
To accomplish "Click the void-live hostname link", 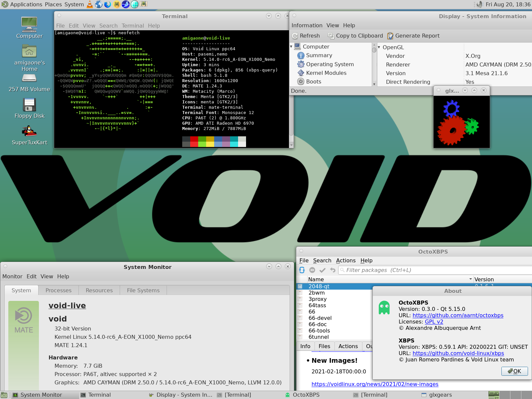I will pyautogui.click(x=67, y=305).
